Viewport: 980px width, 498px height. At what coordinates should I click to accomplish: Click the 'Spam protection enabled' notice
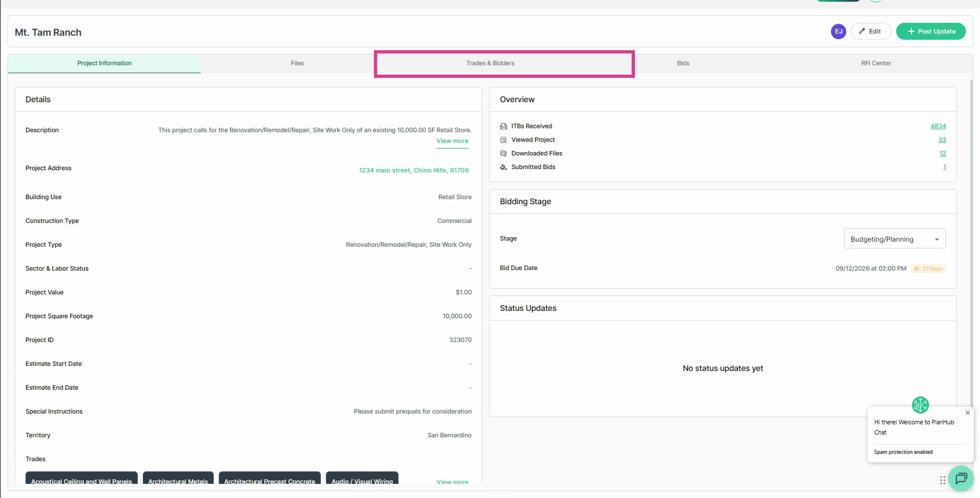[x=903, y=452]
